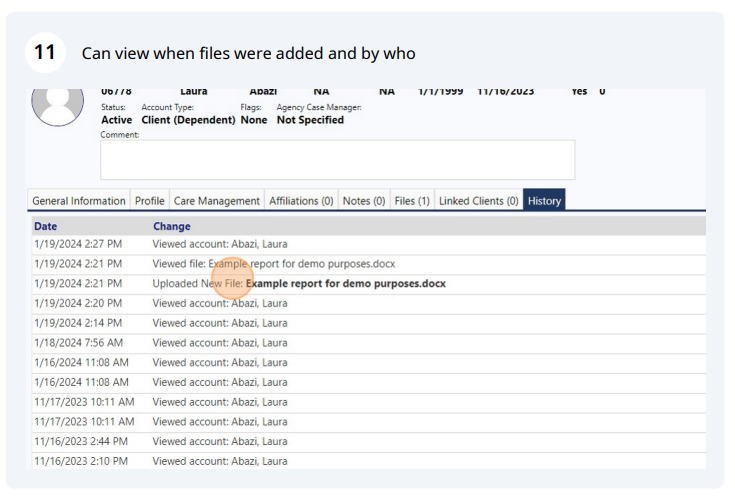Sort history by the Date column header
Viewport: 735px width, 500px height.
[x=45, y=226]
